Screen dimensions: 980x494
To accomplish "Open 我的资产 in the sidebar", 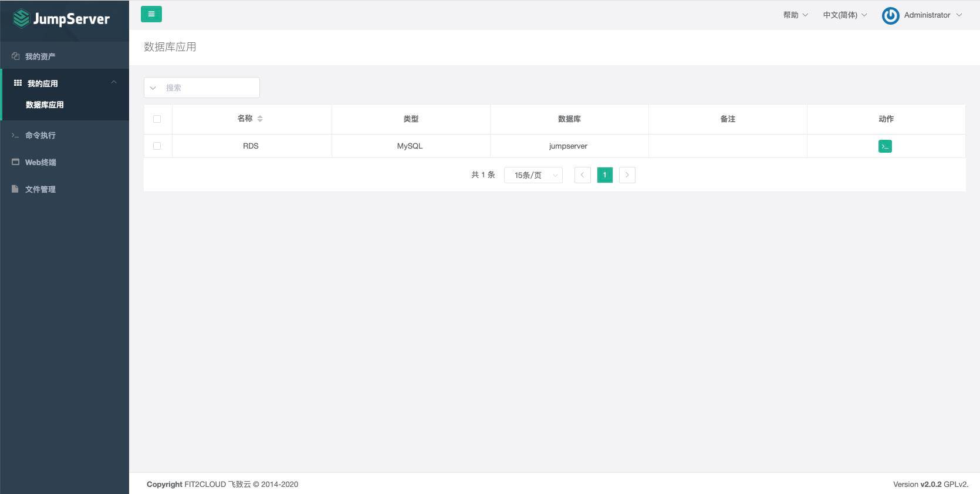I will tap(65, 56).
